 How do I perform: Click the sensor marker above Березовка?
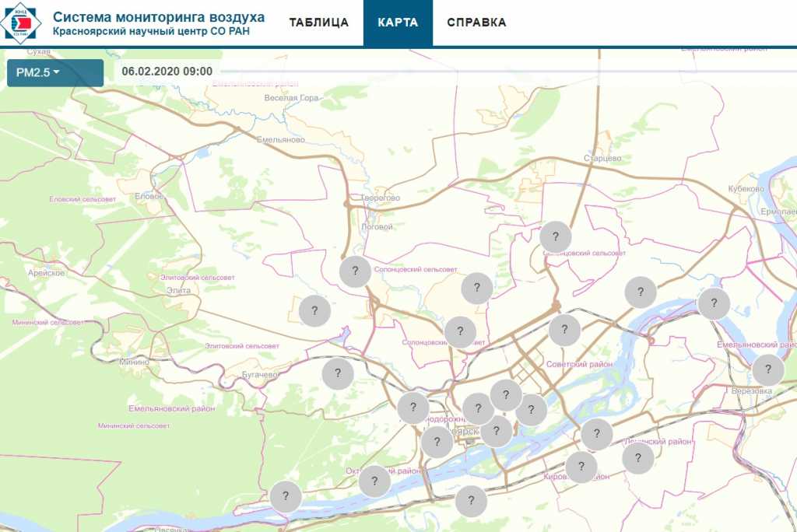tap(767, 369)
